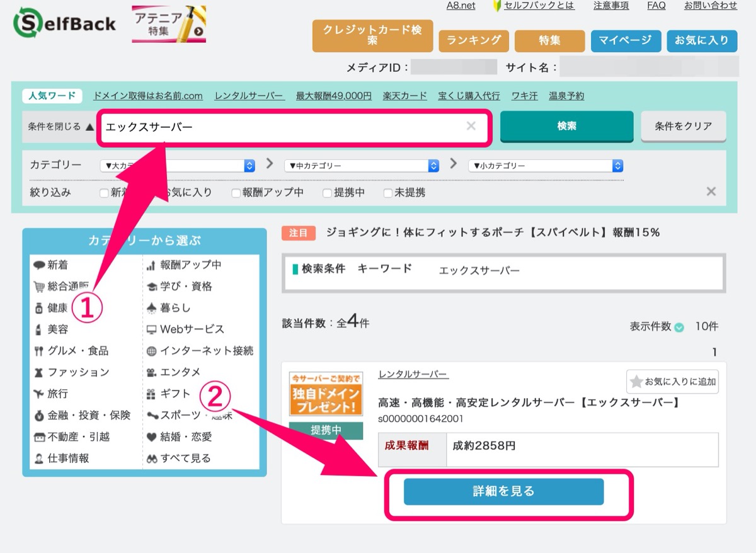Select the ファッション category icon
This screenshot has height=553, width=756.
(x=39, y=372)
